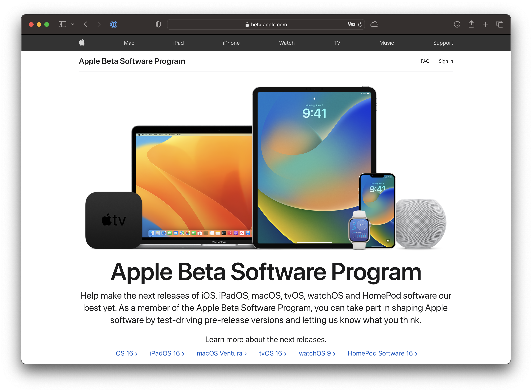This screenshot has height=392, width=532.
Task: Reload the current page
Action: pos(360,24)
